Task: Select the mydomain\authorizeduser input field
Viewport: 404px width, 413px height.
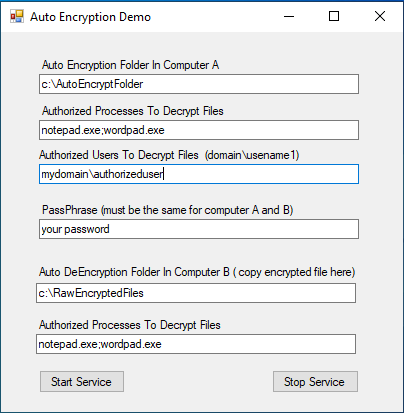Action: click(199, 174)
